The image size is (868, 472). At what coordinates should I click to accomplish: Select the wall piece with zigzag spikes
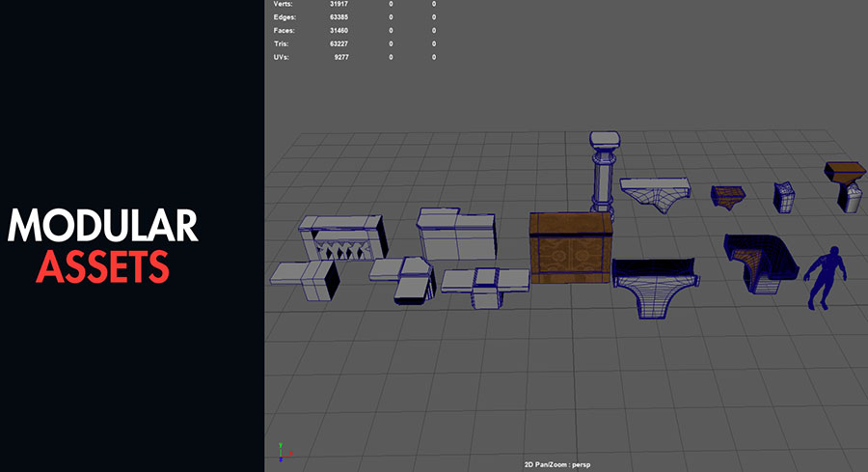[343, 238]
